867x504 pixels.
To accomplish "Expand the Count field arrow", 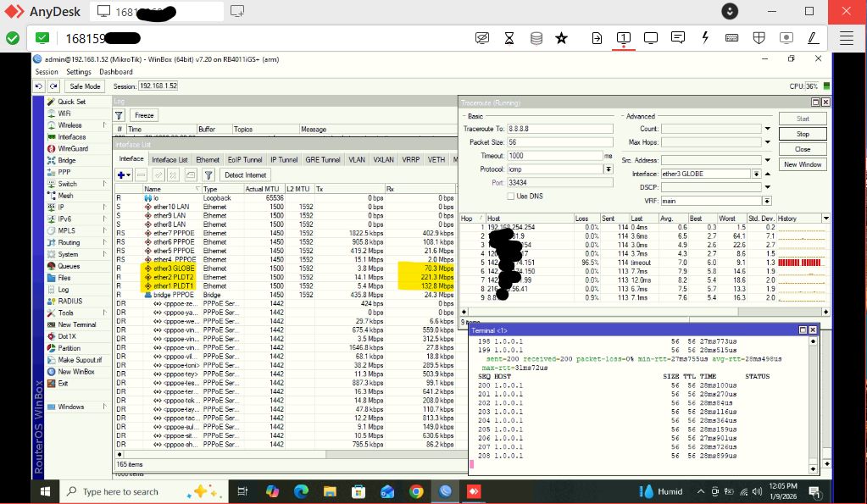I will coord(768,129).
